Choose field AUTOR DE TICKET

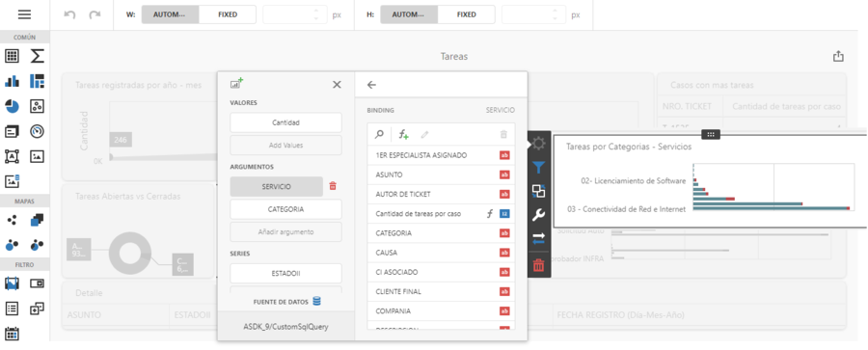441,194
